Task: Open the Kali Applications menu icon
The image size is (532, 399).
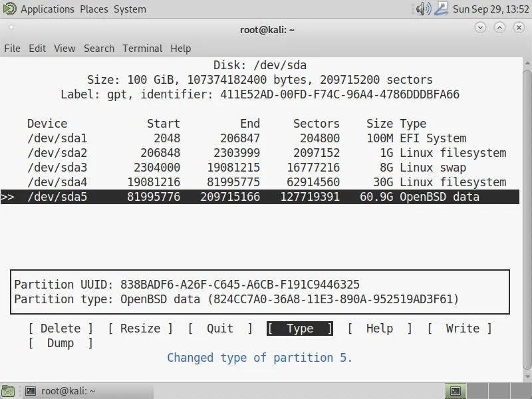Action: click(9, 9)
